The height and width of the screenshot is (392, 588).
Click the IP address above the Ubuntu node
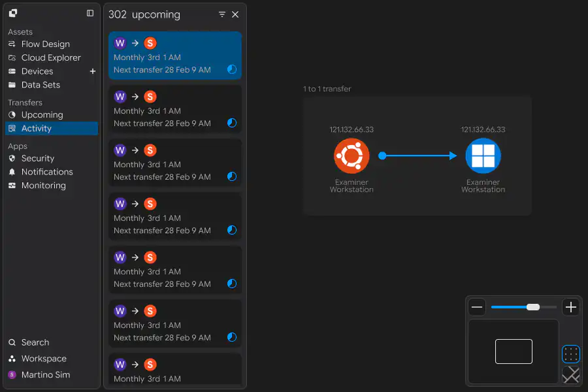coord(351,129)
